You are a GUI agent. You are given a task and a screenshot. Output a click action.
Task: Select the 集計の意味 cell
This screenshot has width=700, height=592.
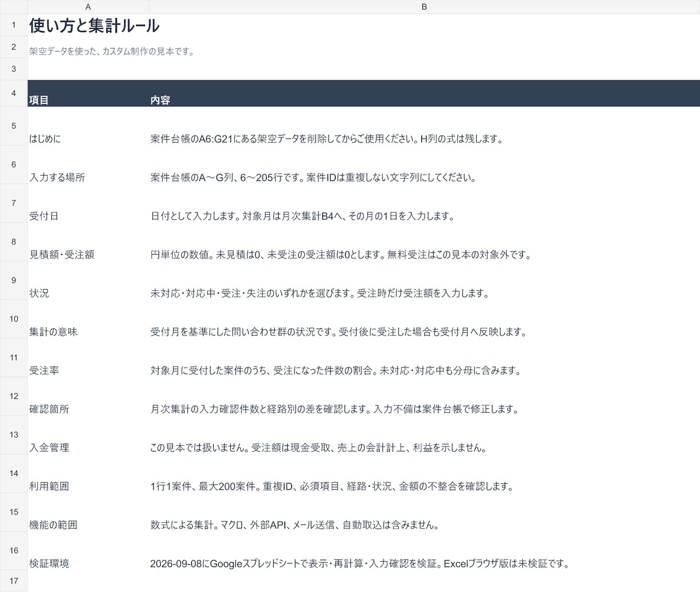(88, 319)
